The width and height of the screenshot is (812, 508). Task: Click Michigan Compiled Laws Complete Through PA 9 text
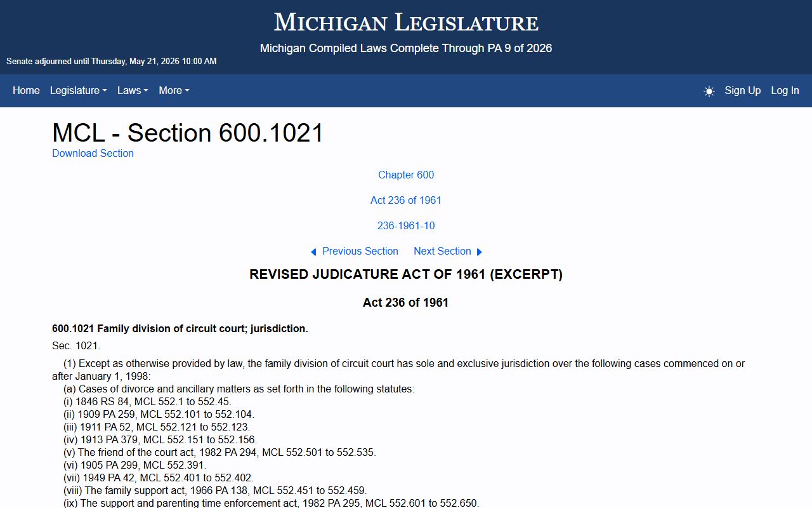click(x=406, y=48)
